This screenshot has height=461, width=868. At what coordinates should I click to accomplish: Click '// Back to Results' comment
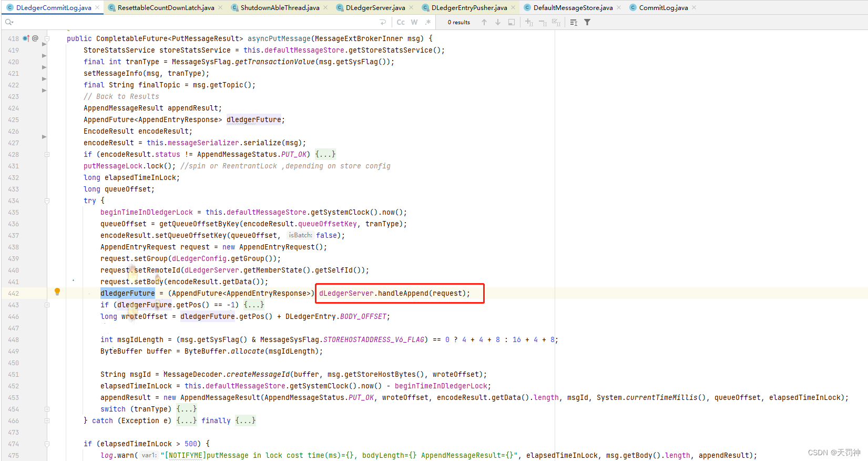121,96
